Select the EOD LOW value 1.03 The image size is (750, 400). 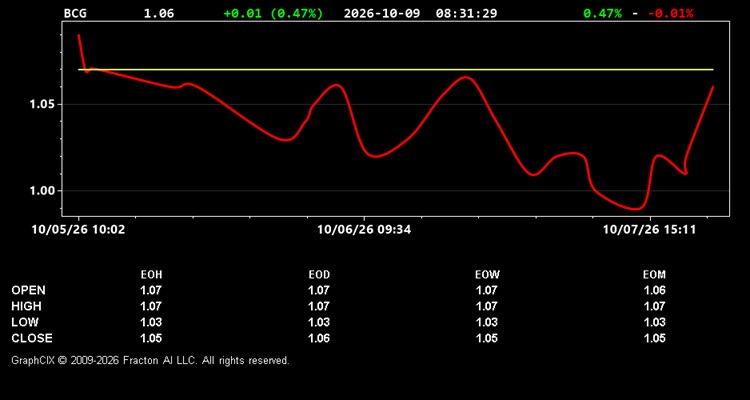click(319, 322)
